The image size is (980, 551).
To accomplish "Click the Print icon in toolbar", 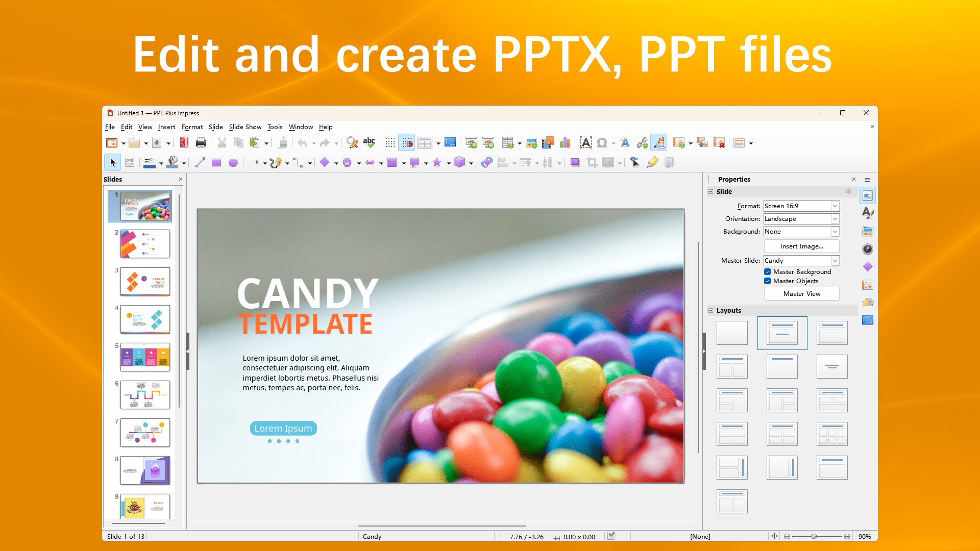I will tap(201, 143).
